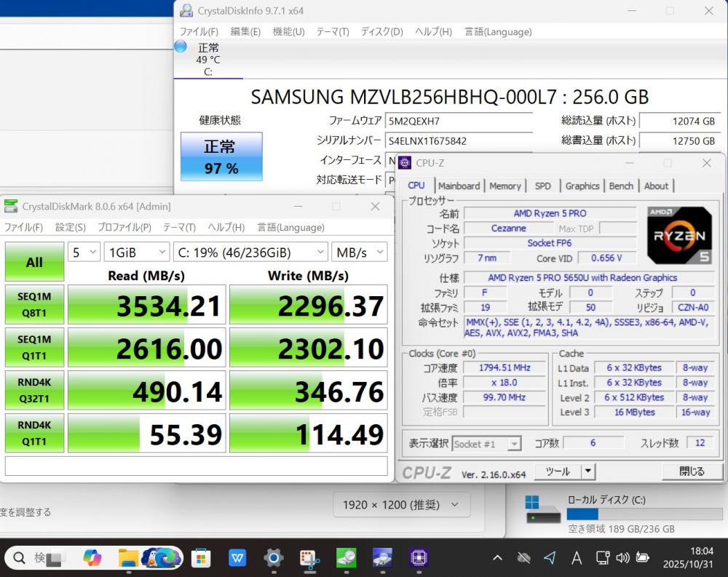Start the RND4K Q32T1 benchmark
728x577 pixels.
tap(34, 390)
